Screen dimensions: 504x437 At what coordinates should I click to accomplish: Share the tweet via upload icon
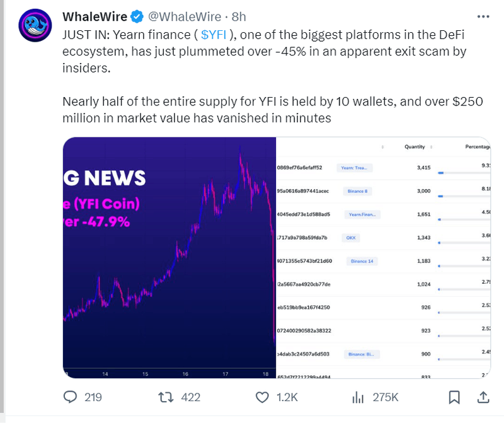pyautogui.click(x=483, y=397)
